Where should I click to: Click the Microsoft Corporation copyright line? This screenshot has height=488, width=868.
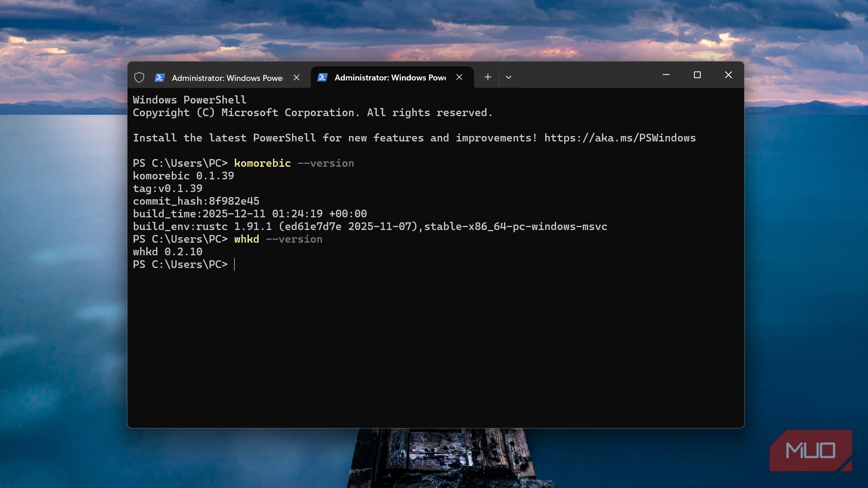coord(313,113)
